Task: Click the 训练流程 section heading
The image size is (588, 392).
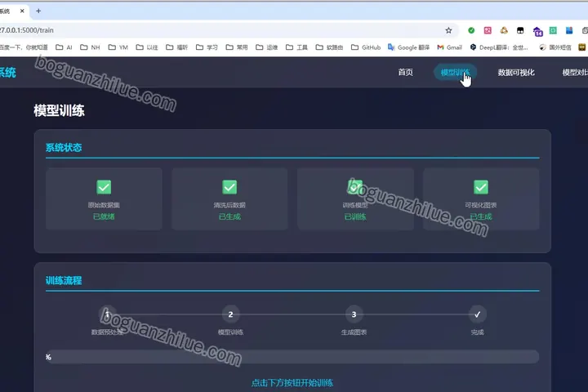Action: click(x=64, y=281)
